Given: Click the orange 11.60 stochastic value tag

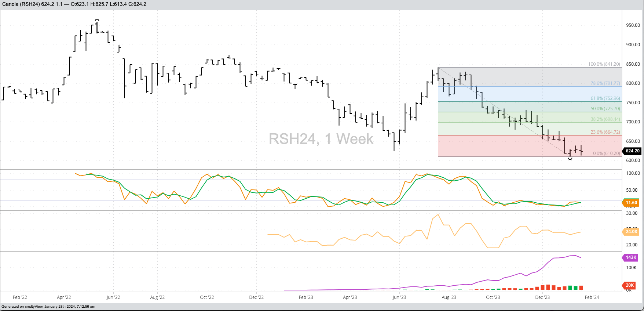Looking at the screenshot, I should pyautogui.click(x=631, y=203).
